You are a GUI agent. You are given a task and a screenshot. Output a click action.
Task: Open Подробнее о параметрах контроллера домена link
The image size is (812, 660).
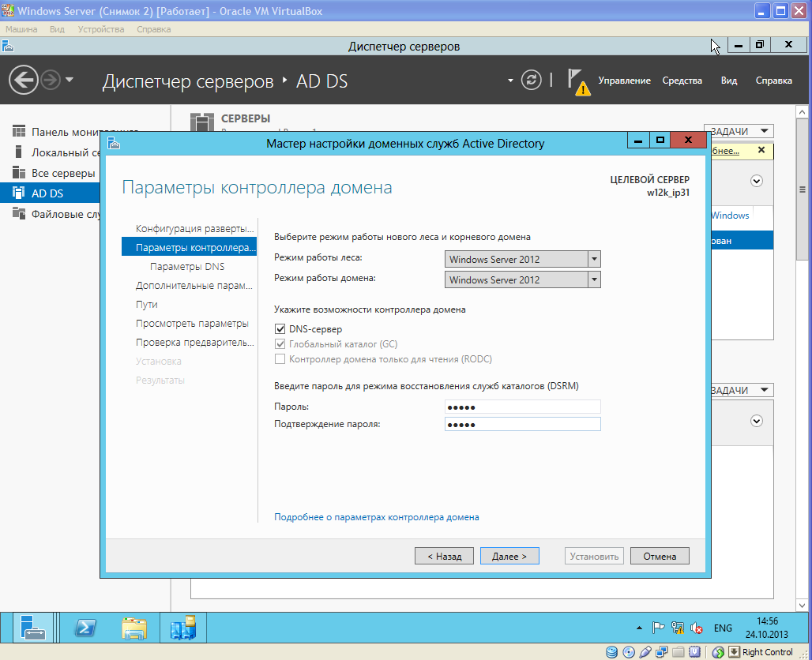click(377, 516)
